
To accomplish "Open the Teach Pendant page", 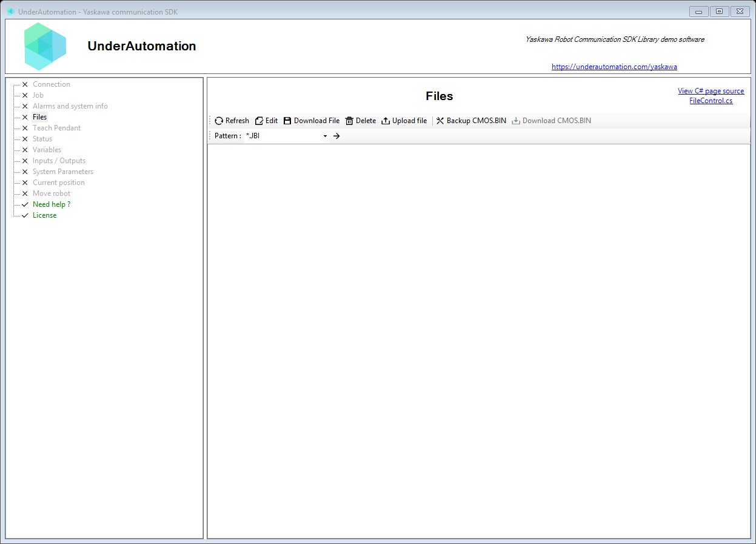I will click(56, 128).
